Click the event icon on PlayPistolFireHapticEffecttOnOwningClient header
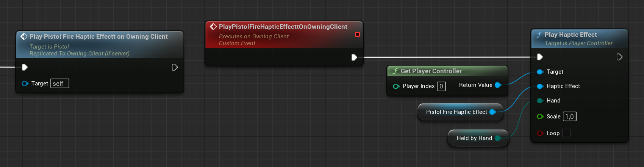 [213, 27]
